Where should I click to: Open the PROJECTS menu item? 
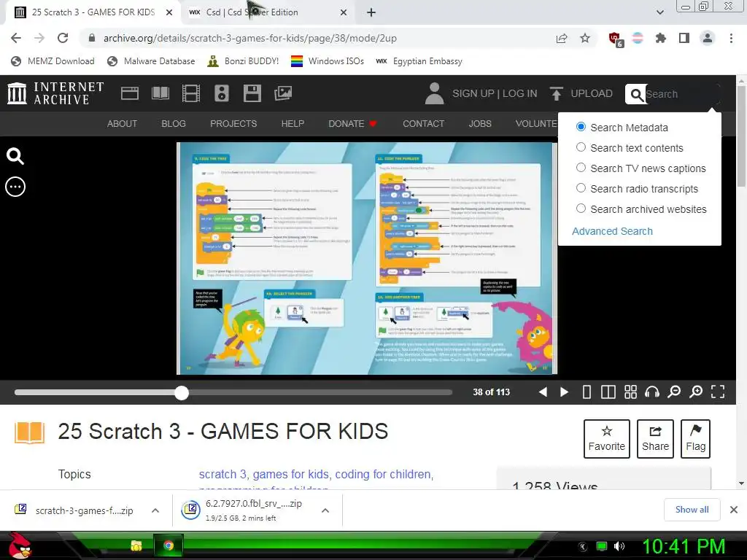(233, 124)
